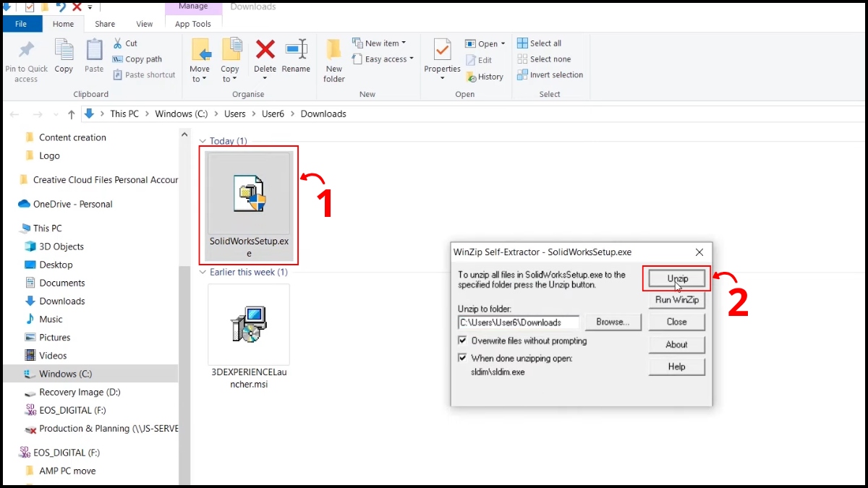Click the Paste ribbon icon
The width and height of the screenshot is (868, 488).
click(94, 51)
